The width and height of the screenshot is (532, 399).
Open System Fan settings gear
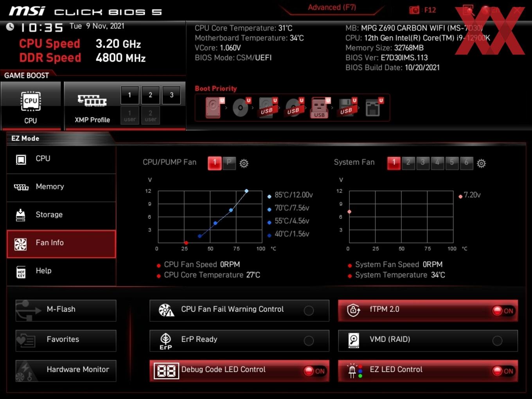point(482,163)
